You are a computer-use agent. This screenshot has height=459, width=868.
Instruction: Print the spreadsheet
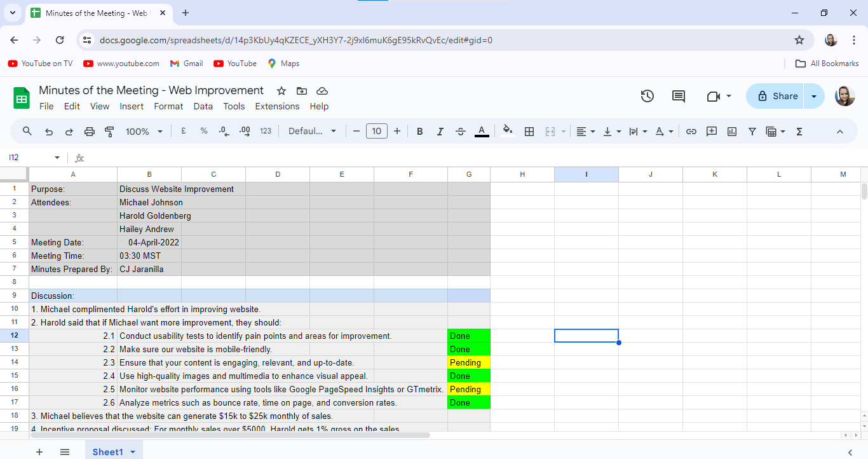pos(90,132)
